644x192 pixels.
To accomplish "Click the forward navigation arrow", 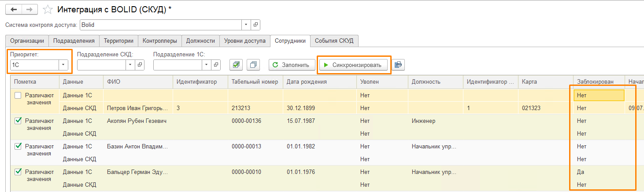I will click(x=30, y=9).
